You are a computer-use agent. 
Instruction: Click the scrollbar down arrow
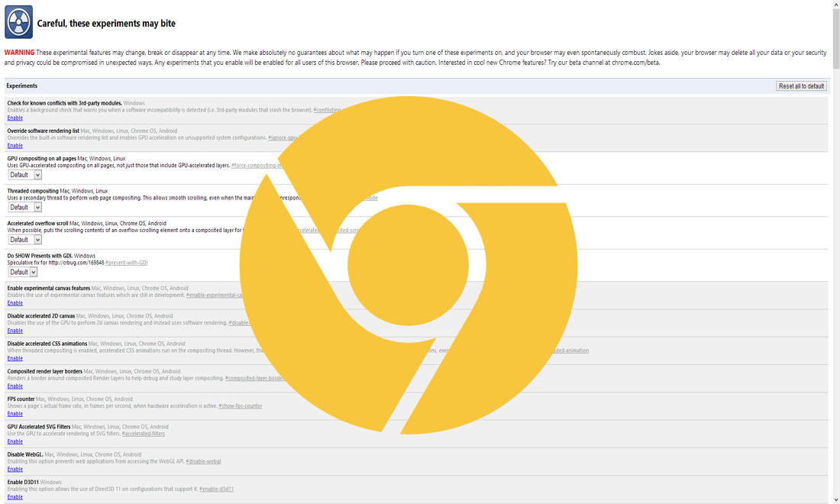point(835,499)
